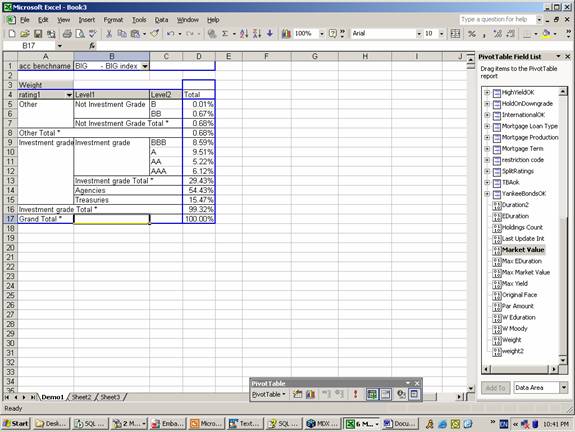Run the spelling check icon
Screen dimensions: 575x432
coord(92,34)
